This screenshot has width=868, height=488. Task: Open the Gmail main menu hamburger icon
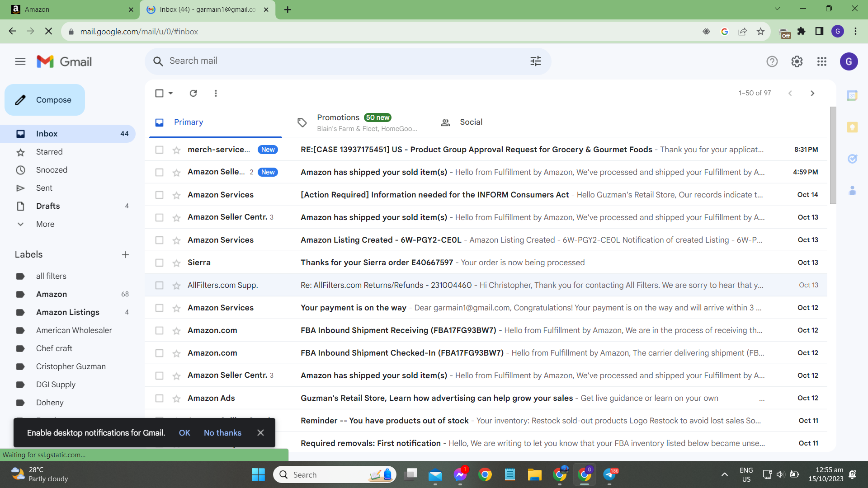pos(20,61)
